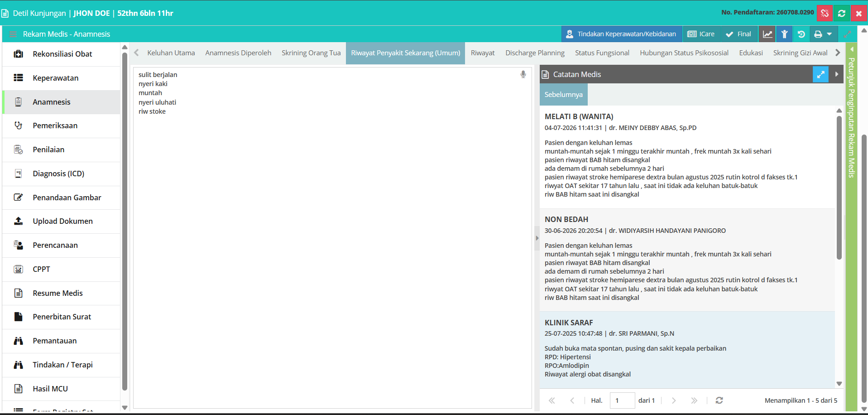The image size is (868, 415).
Task: Click the Tindakan Keperawatan/Kebidanan button
Action: tap(622, 34)
